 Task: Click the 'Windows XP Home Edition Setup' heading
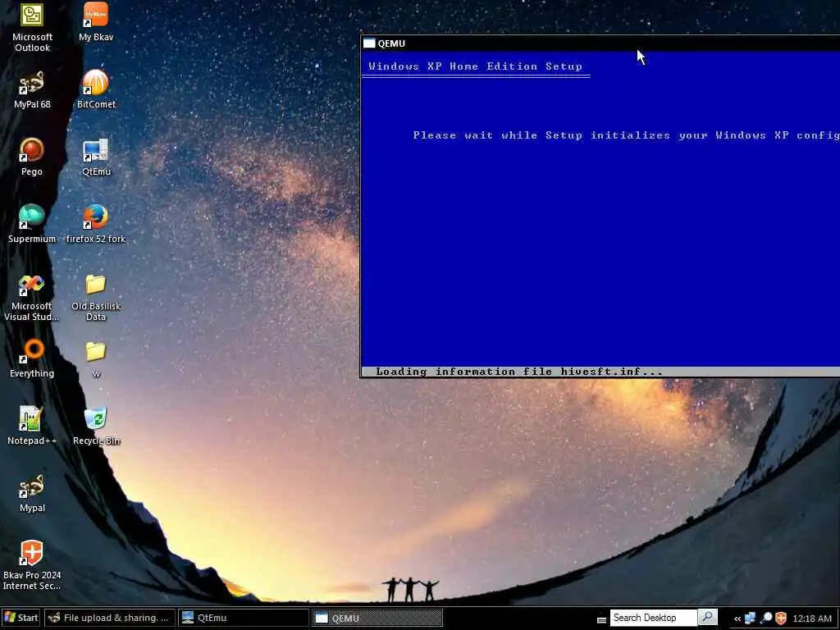(x=476, y=66)
